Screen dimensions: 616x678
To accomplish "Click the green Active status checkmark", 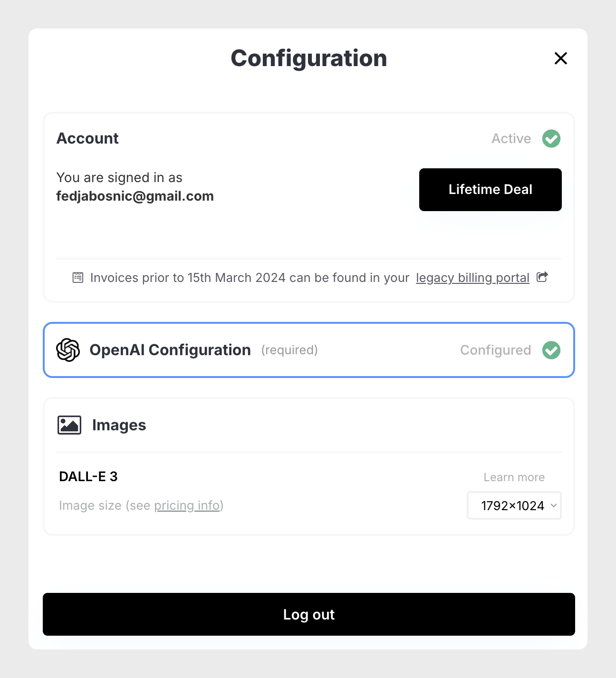I will 551,139.
